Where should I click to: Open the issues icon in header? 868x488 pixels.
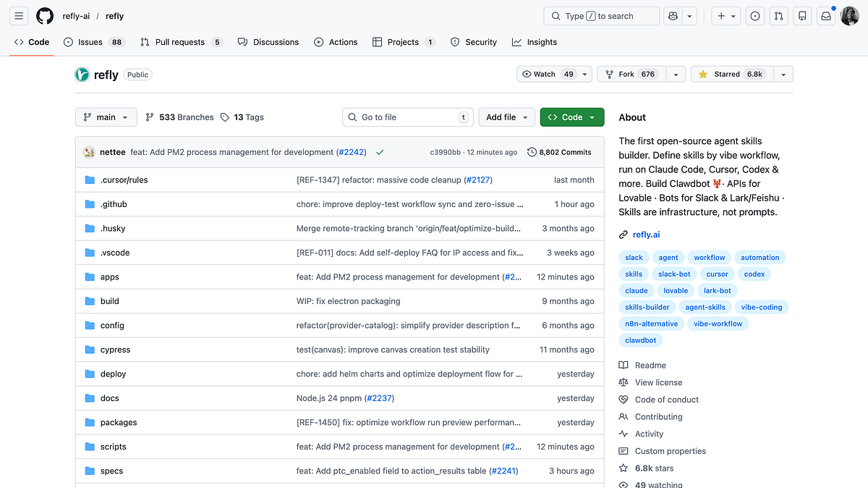755,16
